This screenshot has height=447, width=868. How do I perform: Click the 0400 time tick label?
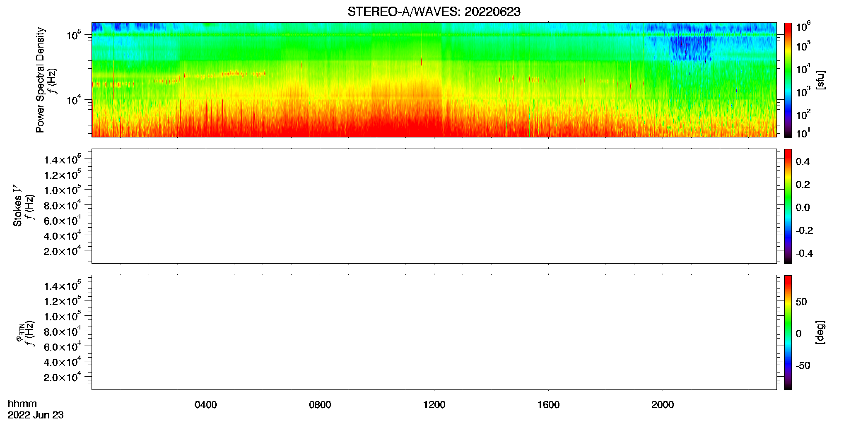[206, 405]
